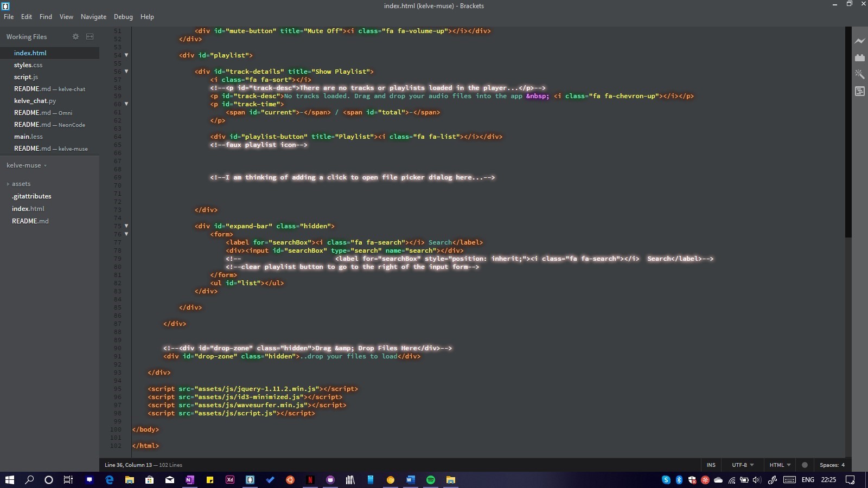Open the volume control in system tray

pos(757,480)
